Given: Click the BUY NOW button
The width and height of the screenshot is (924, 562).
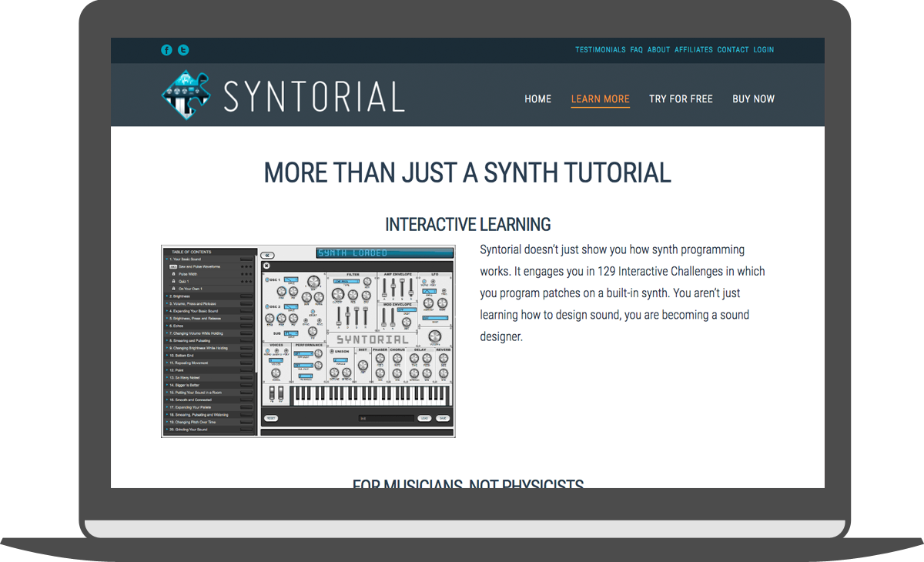Looking at the screenshot, I should click(753, 99).
